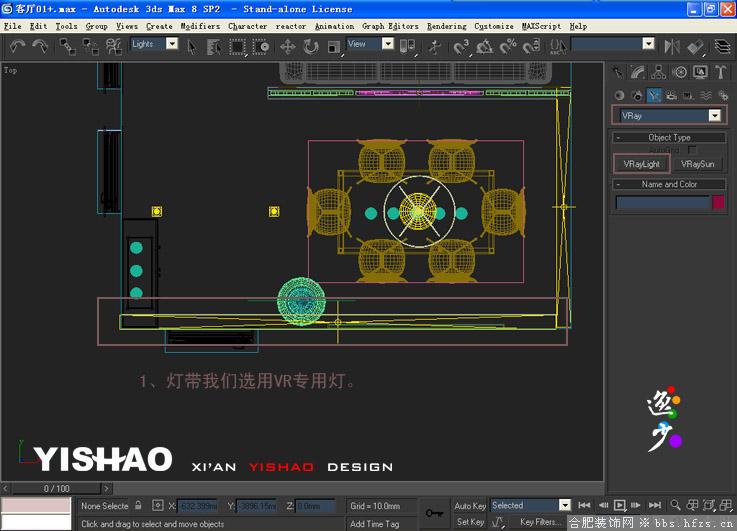Image resolution: width=737 pixels, height=531 pixels.
Task: Open the VRay light category dropdown
Action: pyautogui.click(x=714, y=115)
